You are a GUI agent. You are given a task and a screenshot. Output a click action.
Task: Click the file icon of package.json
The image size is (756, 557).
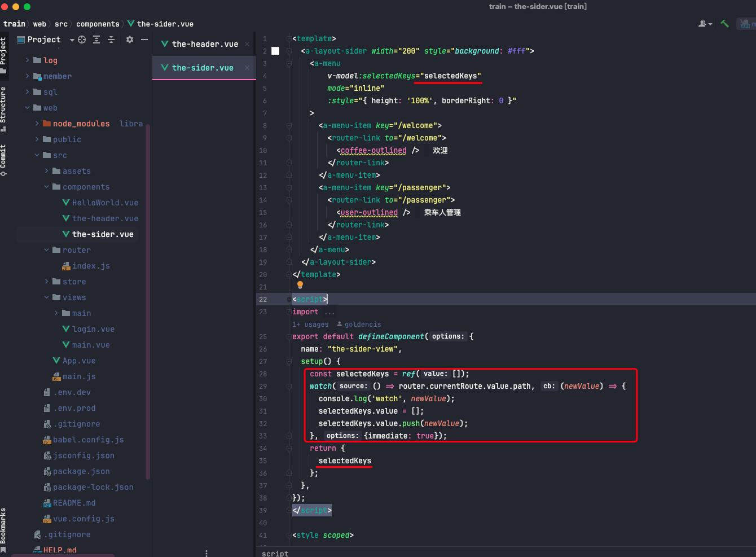[47, 471]
